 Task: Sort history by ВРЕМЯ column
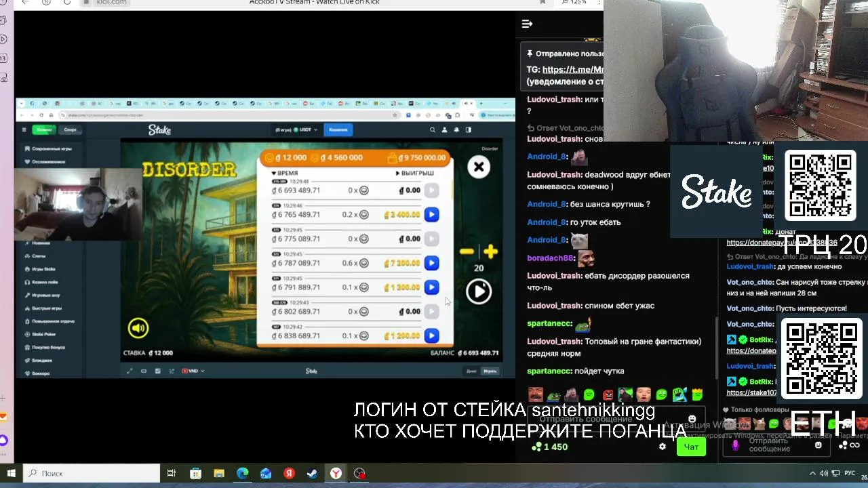pyautogui.click(x=285, y=174)
